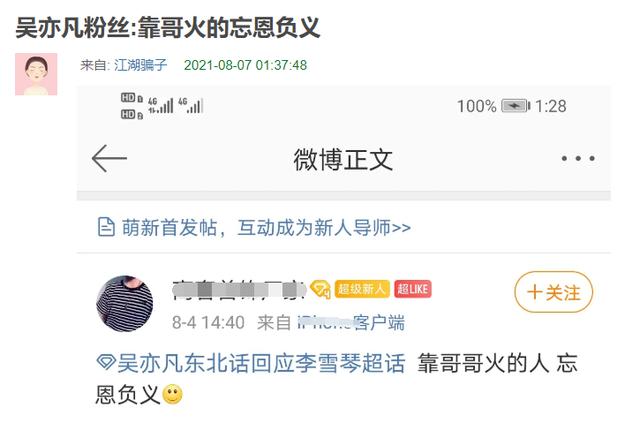Click the battery status icon
Viewport: 640px width, 423px height.
click(516, 106)
